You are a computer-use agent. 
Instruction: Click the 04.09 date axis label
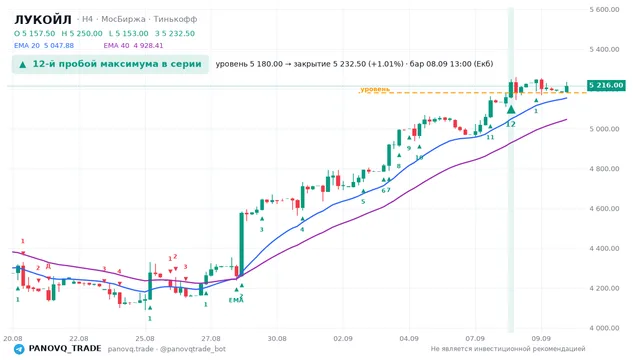[409, 339]
